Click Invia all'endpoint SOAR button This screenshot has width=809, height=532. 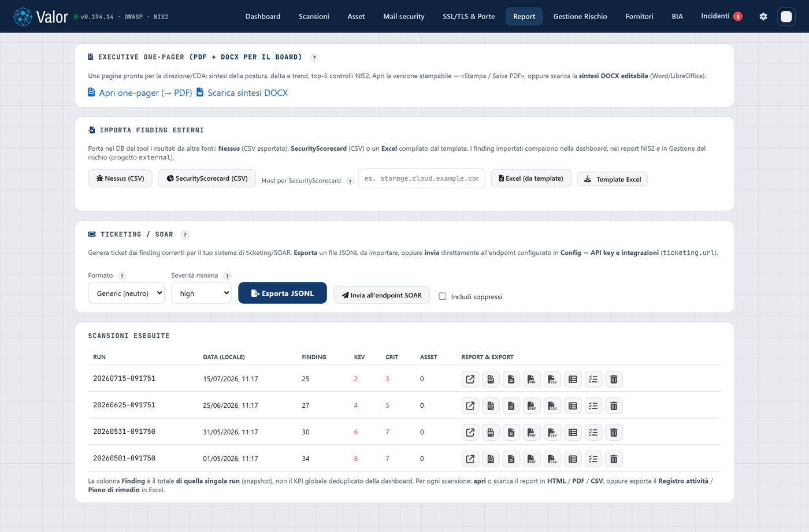[x=381, y=295]
